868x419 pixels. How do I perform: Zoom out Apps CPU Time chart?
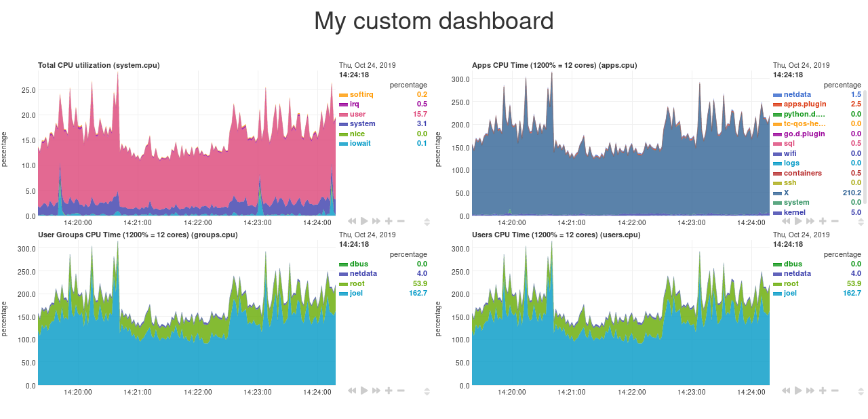(x=835, y=221)
